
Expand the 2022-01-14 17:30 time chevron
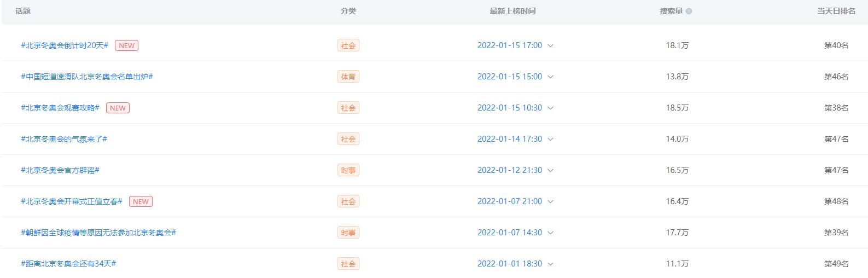(550, 140)
